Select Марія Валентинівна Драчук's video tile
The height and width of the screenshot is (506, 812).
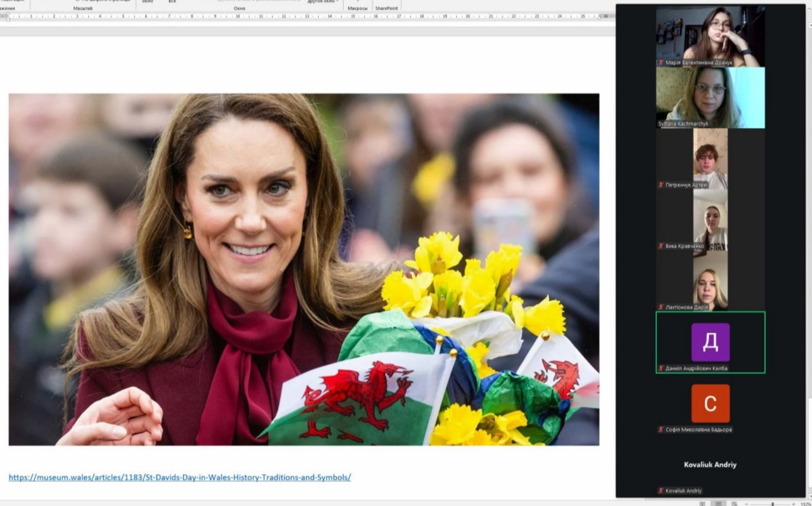click(710, 36)
